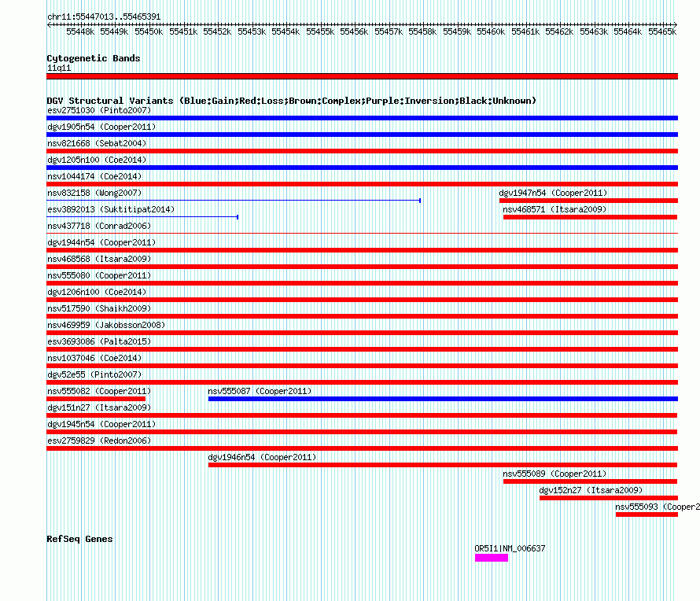Image resolution: width=700 pixels, height=601 pixels.
Task: Select the nsv468568 (Itsara2009) label
Action: (99, 259)
